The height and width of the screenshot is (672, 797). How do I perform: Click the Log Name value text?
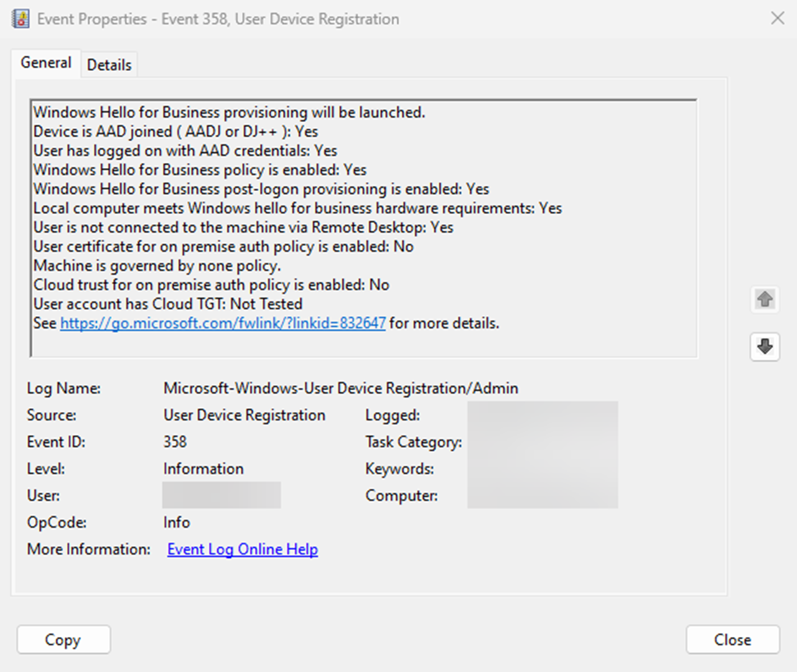(x=341, y=388)
